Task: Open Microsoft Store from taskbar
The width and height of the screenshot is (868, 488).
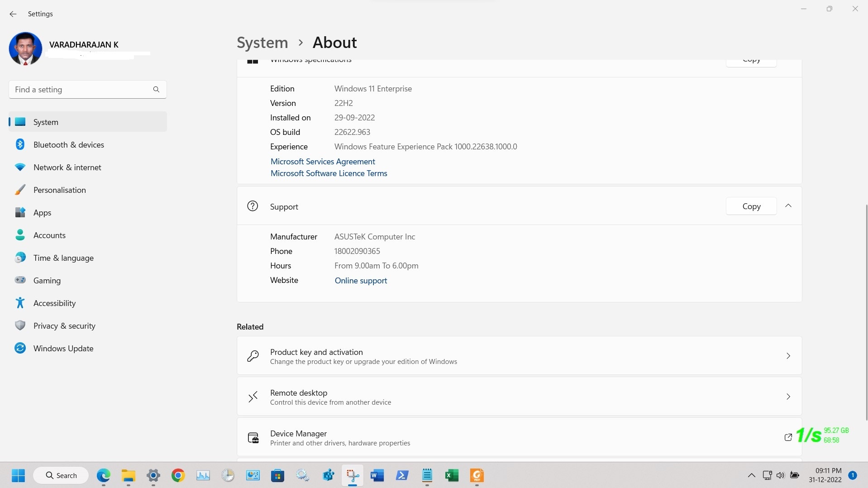Action: click(278, 475)
